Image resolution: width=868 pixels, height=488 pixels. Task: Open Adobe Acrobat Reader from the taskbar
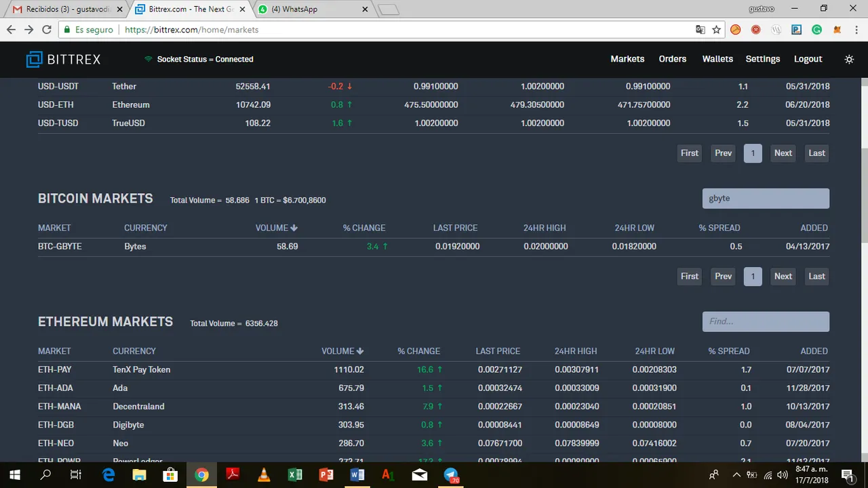[x=233, y=474]
